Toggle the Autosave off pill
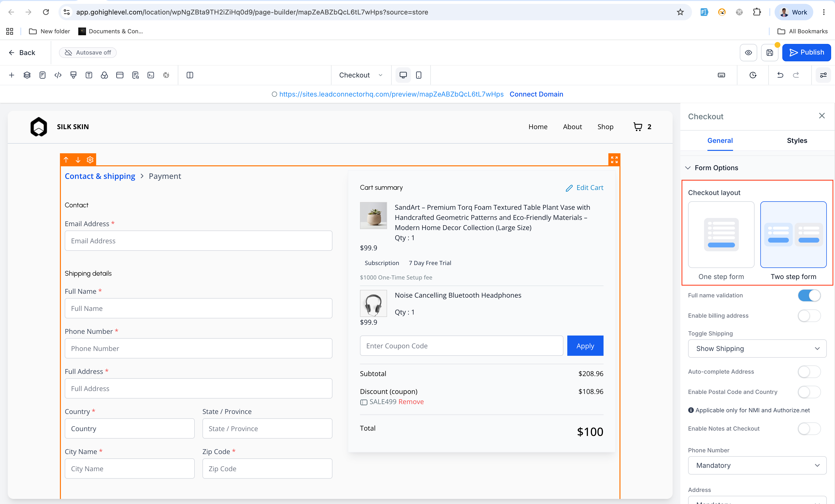This screenshot has height=504, width=835. [x=88, y=52]
